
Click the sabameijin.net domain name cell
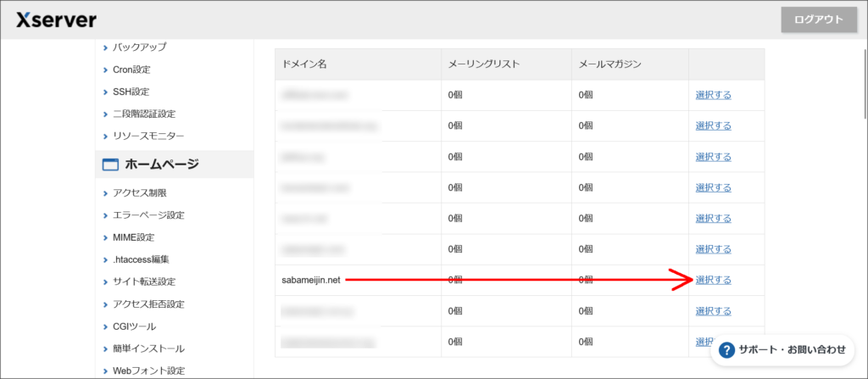(x=311, y=280)
